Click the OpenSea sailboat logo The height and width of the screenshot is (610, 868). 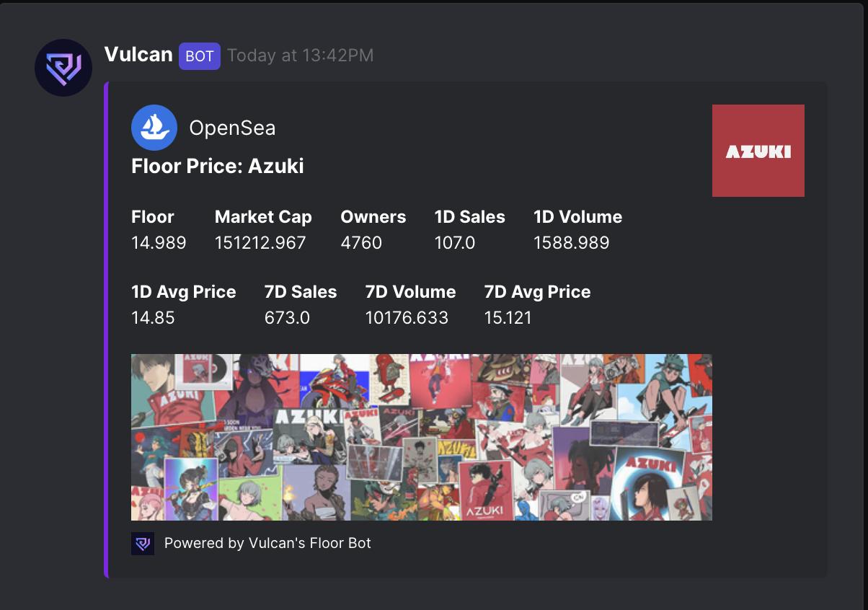pos(154,128)
